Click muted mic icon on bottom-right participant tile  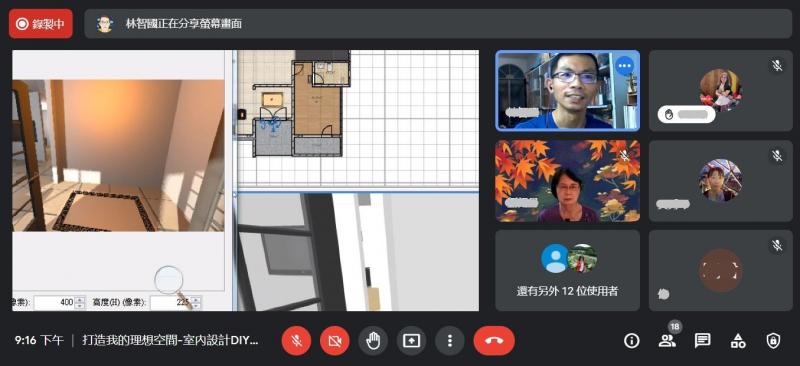777,246
